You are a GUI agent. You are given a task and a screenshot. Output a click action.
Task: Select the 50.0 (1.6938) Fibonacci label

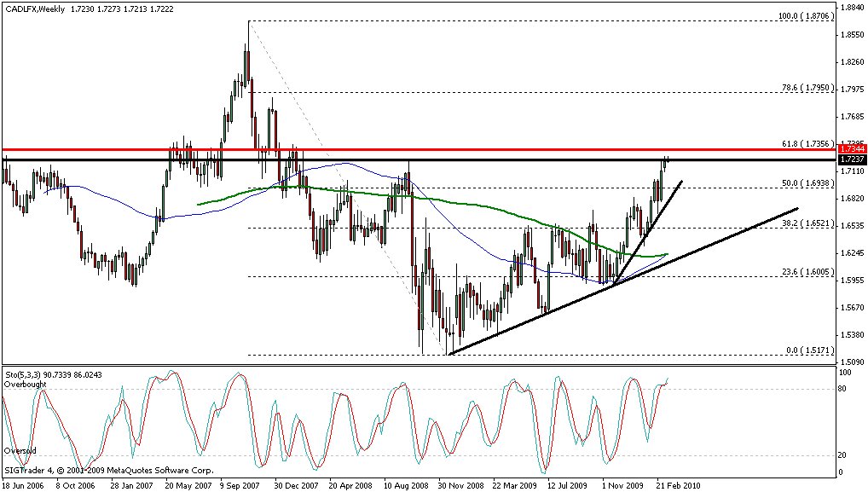[x=807, y=182]
